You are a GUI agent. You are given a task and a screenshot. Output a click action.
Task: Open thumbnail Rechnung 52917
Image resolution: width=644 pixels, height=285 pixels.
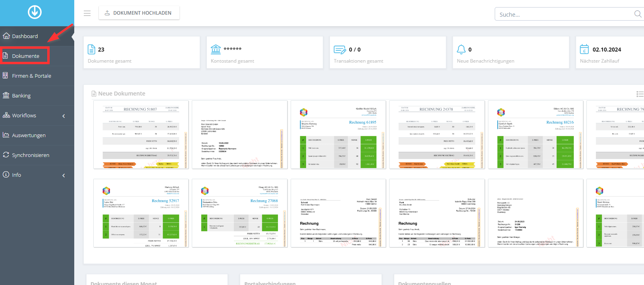point(141,213)
